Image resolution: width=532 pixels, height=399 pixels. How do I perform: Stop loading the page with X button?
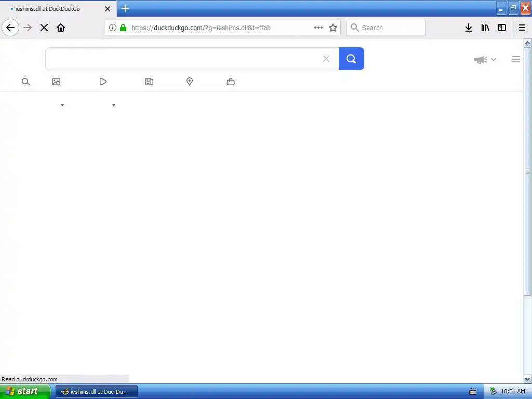44,28
